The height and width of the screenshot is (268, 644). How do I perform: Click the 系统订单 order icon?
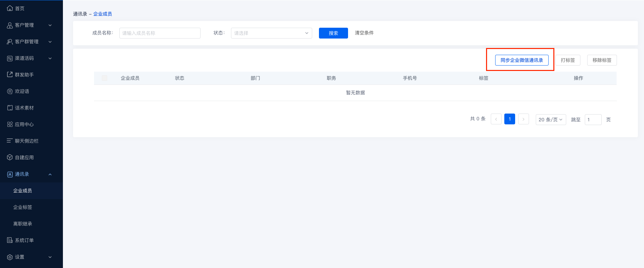coord(10,240)
